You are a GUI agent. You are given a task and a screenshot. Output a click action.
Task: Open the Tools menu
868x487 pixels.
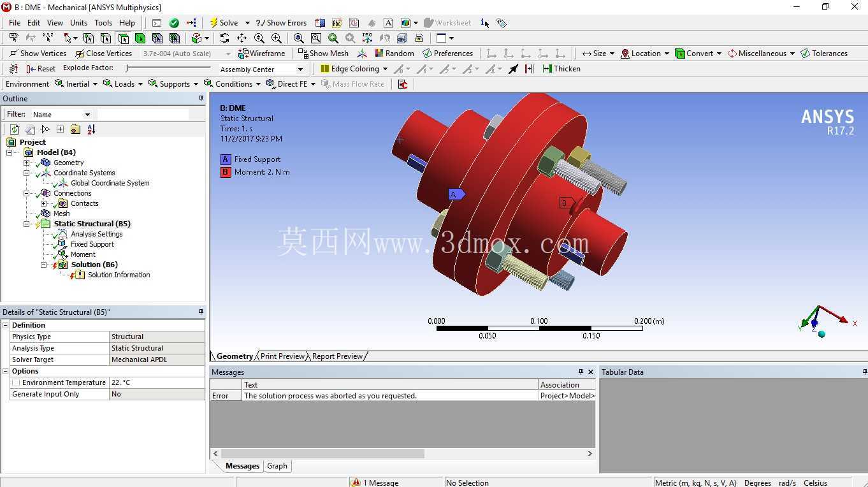point(103,23)
